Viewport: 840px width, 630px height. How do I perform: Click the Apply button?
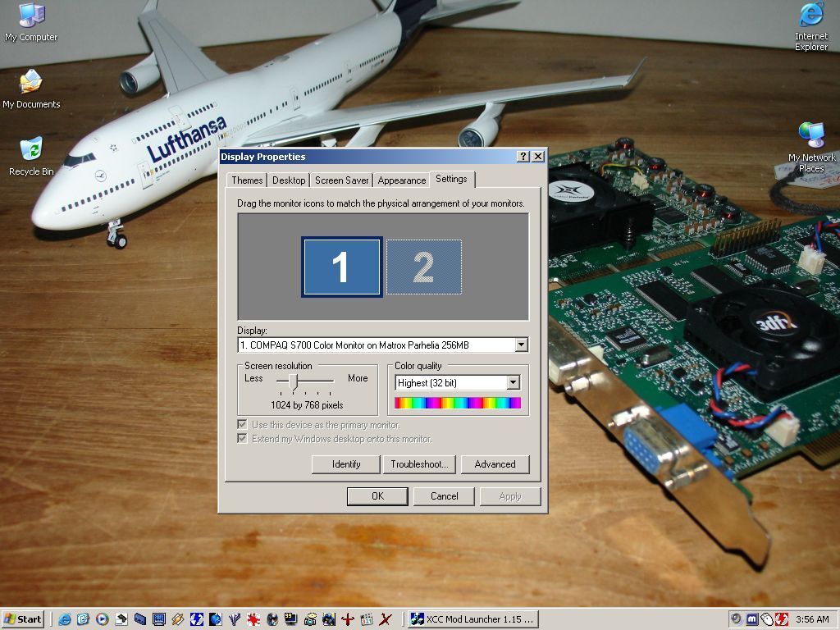[x=510, y=496]
